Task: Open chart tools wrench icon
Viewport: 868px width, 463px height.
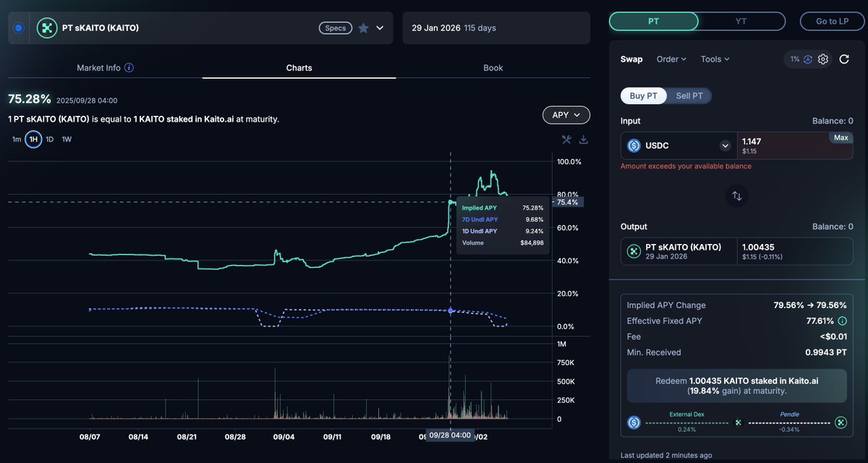Action: pyautogui.click(x=567, y=140)
